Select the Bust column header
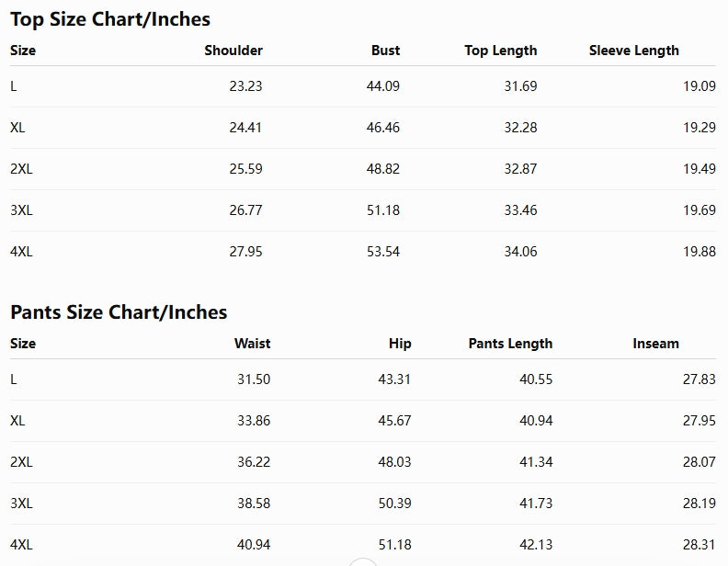Image resolution: width=728 pixels, height=566 pixels. 385,51
